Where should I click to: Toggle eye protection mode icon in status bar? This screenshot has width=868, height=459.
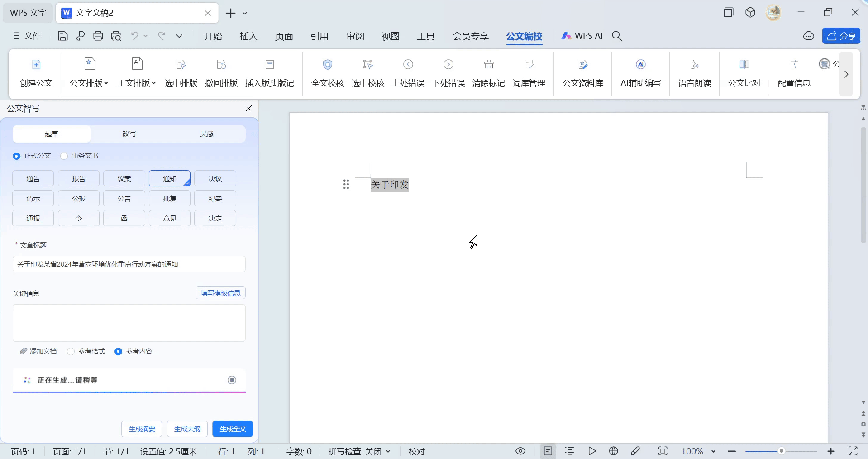[520, 451]
